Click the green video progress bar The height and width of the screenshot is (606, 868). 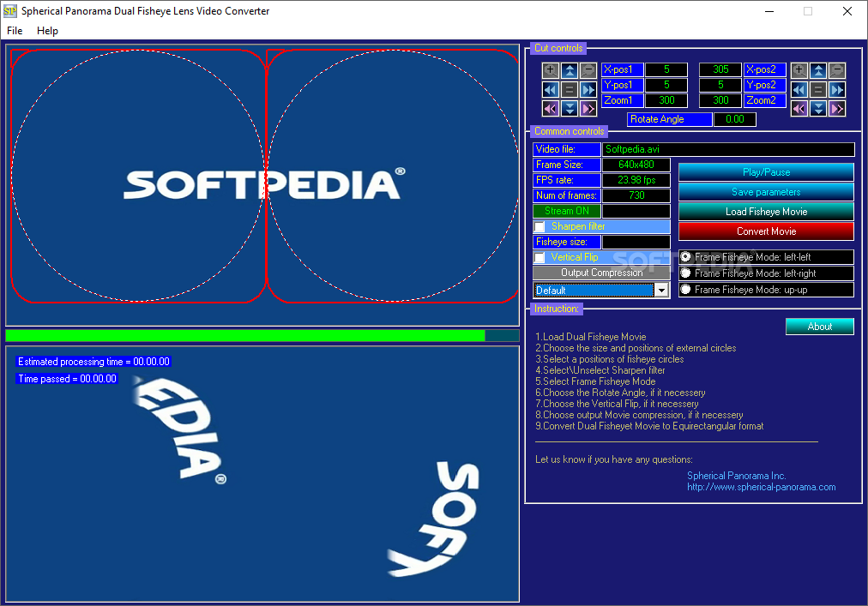click(x=262, y=335)
